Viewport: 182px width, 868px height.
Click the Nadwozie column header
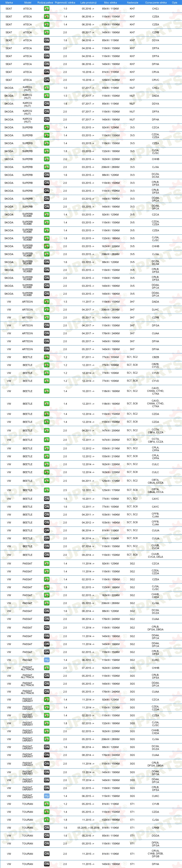(x=133, y=2)
